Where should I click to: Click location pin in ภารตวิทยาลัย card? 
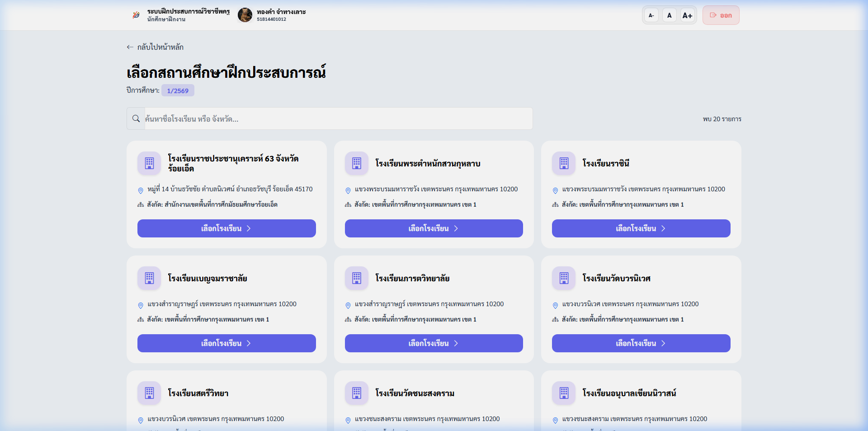tap(348, 305)
